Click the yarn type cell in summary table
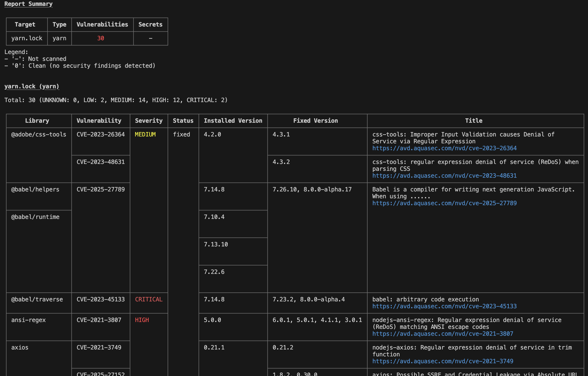The height and width of the screenshot is (376, 588). point(59,38)
